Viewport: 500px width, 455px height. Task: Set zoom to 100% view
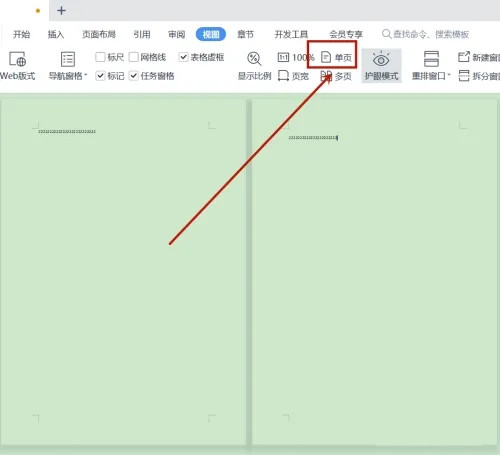click(296, 58)
